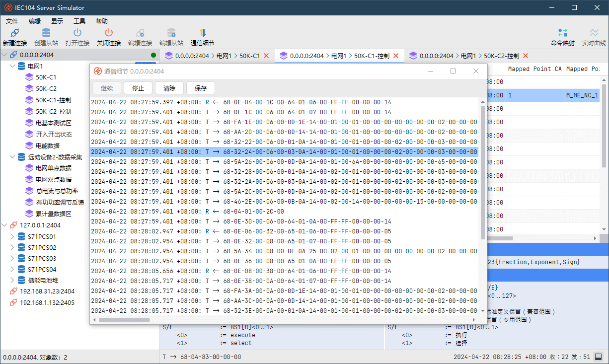Click the status bar panel icon
This screenshot has height=364, width=609.
click(598, 357)
